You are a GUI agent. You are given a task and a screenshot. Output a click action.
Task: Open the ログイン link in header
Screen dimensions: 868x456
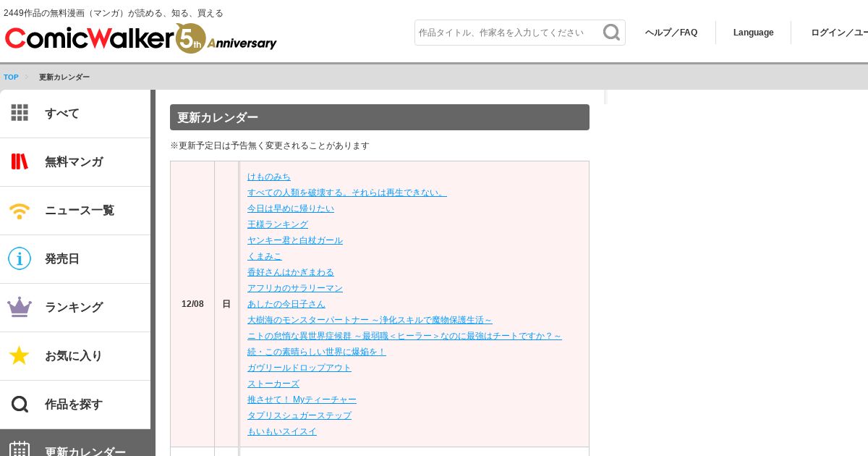[839, 33]
